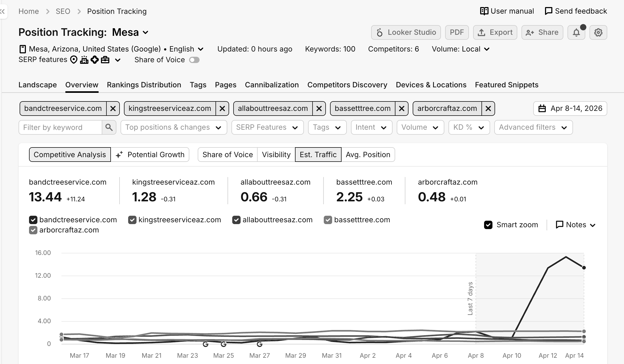Open the Competitors Discovery tab

point(347,85)
